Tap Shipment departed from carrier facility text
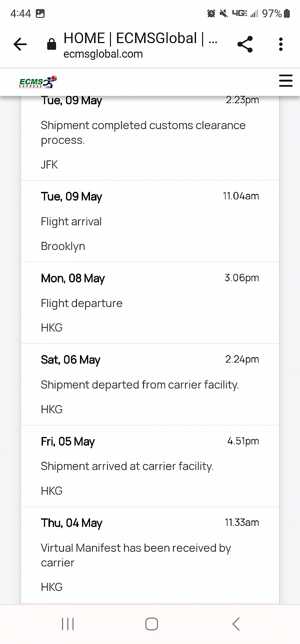The height and width of the screenshot is (644, 300). [140, 385]
